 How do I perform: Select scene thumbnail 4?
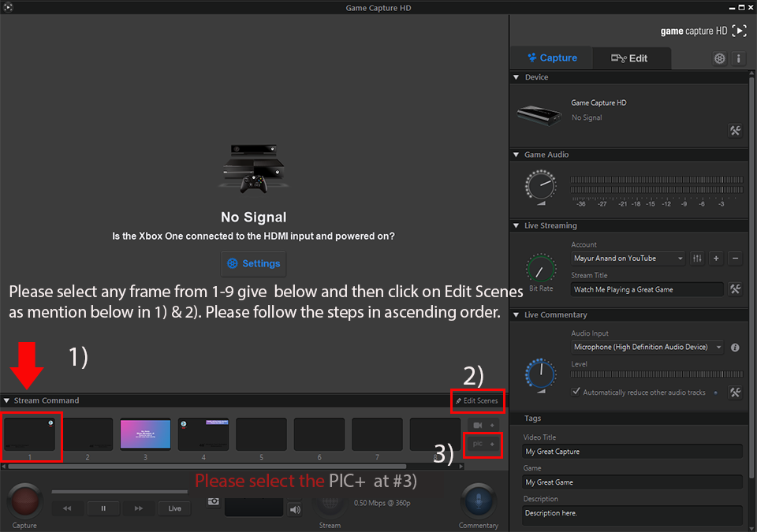pyautogui.click(x=203, y=434)
